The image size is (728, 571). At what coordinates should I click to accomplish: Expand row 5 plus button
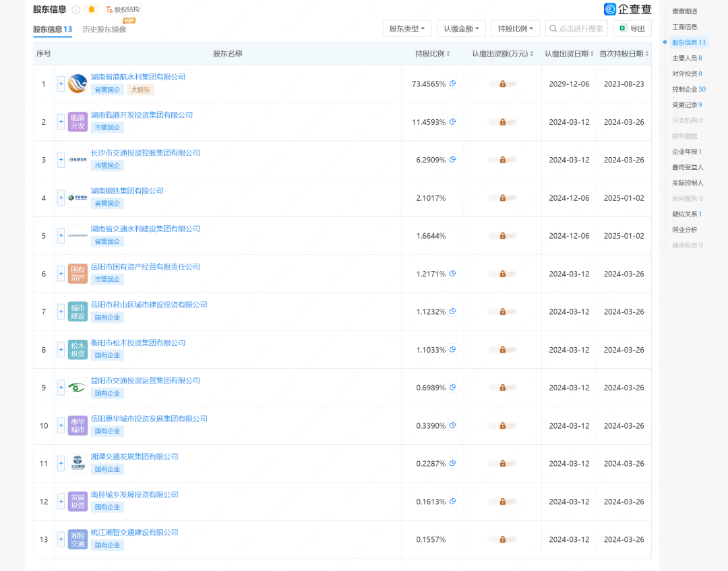pyautogui.click(x=61, y=236)
